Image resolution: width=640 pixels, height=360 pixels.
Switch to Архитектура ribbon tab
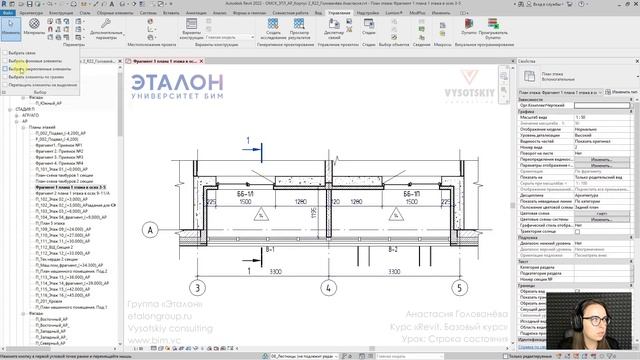coord(31,13)
